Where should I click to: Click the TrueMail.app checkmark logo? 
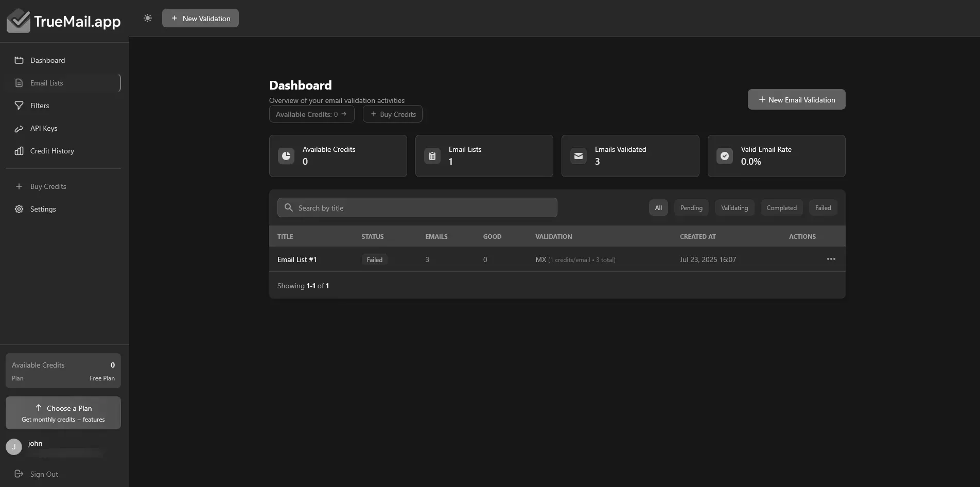(x=19, y=21)
